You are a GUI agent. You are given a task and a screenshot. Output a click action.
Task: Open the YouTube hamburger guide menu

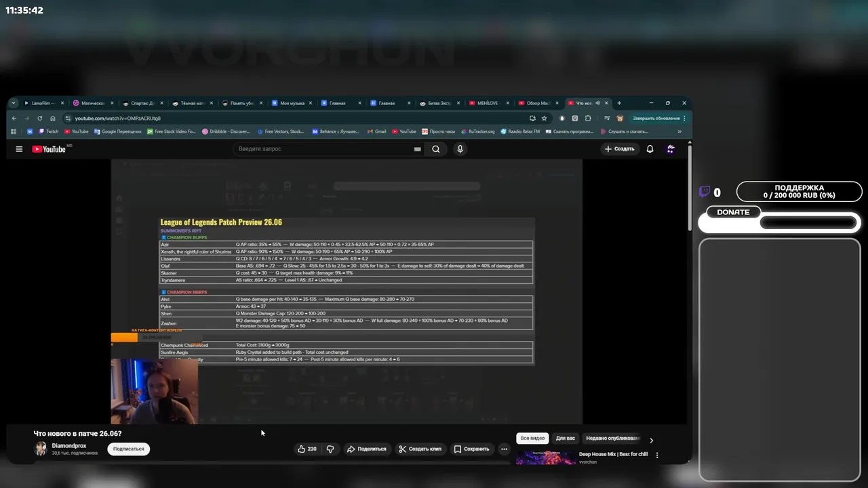tap(19, 149)
